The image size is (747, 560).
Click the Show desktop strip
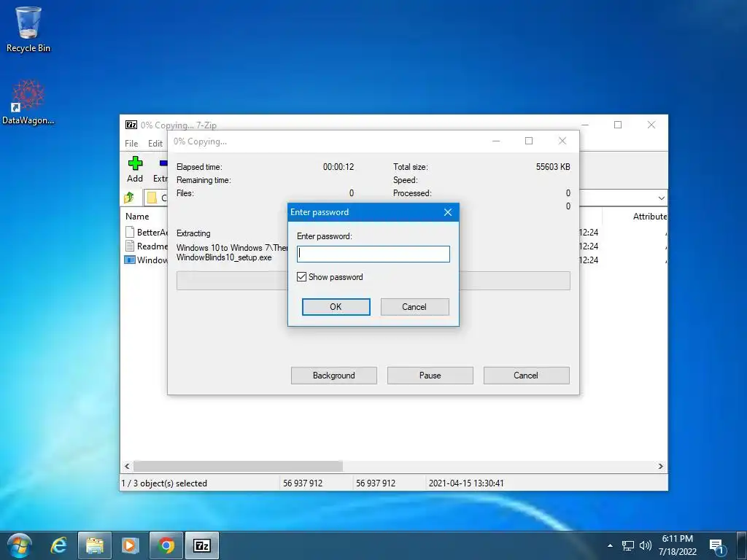[742, 545]
